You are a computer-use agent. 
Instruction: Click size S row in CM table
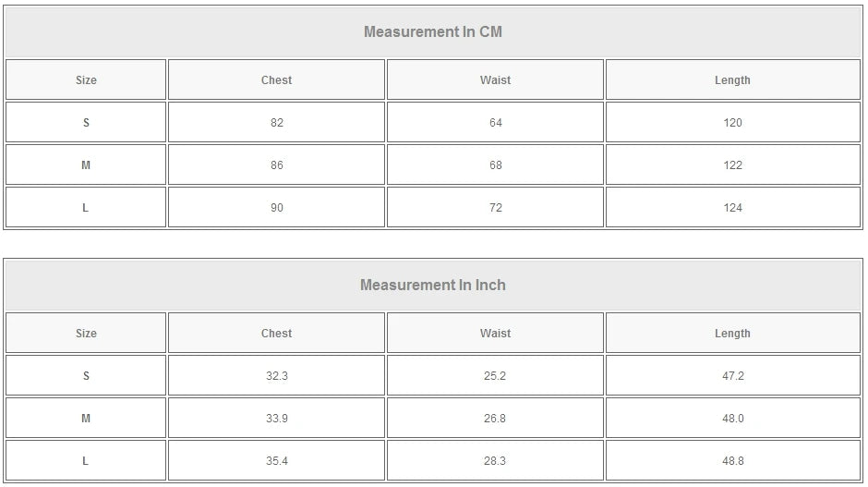tap(86, 123)
